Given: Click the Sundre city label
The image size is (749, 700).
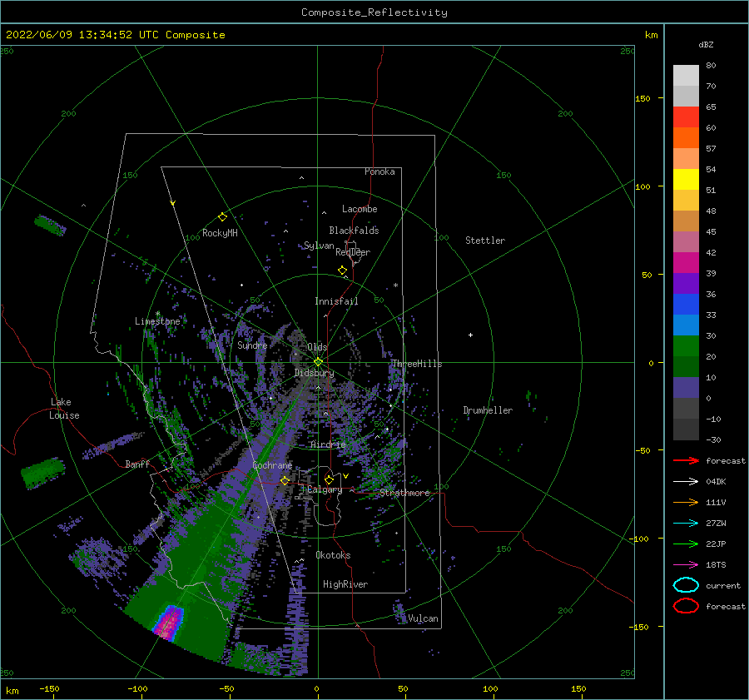Looking at the screenshot, I should click(x=253, y=345).
